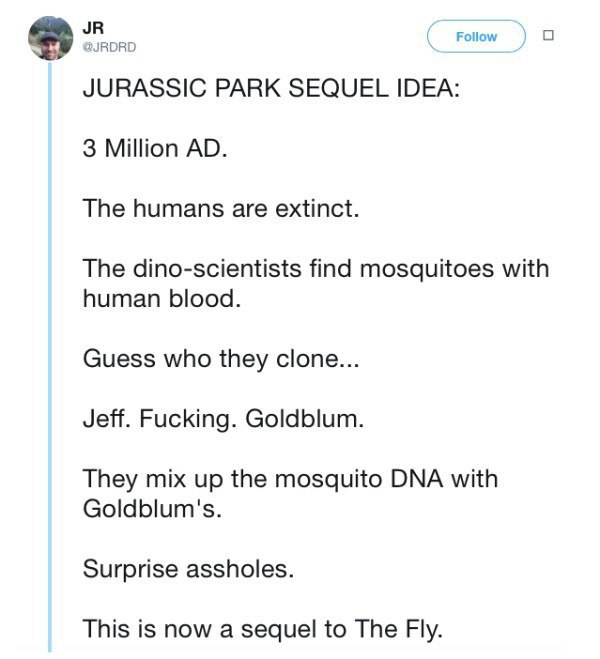Click the "human blood." text line

coord(162,298)
